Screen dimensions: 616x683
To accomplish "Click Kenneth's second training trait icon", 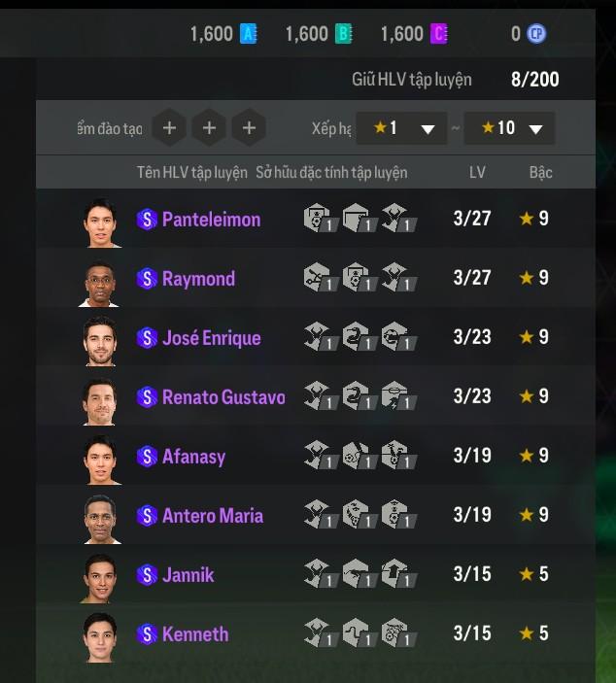I will pyautogui.click(x=359, y=632).
